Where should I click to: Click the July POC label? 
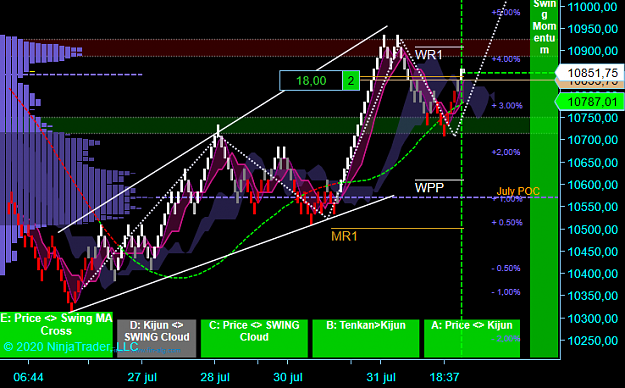(518, 191)
